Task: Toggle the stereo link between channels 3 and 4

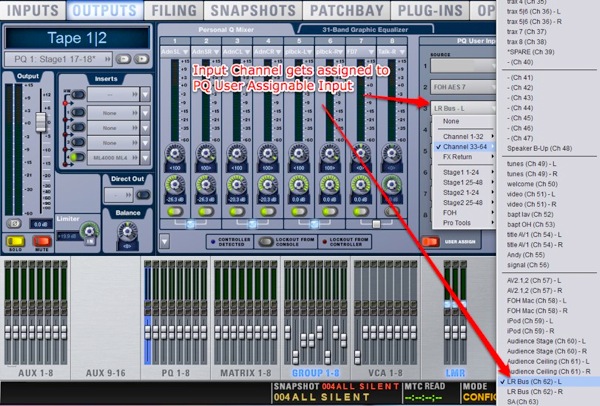Action: (x=252, y=224)
